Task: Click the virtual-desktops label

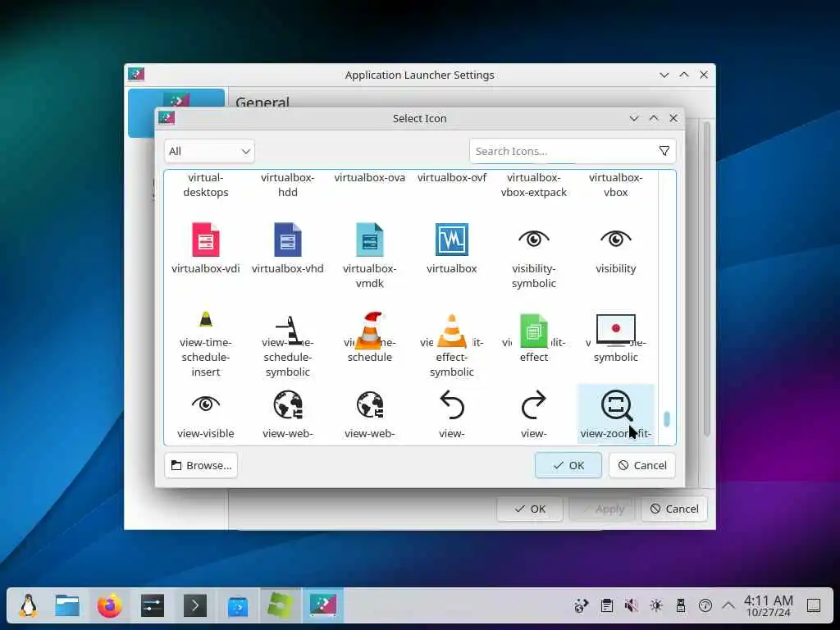Action: coord(206,185)
